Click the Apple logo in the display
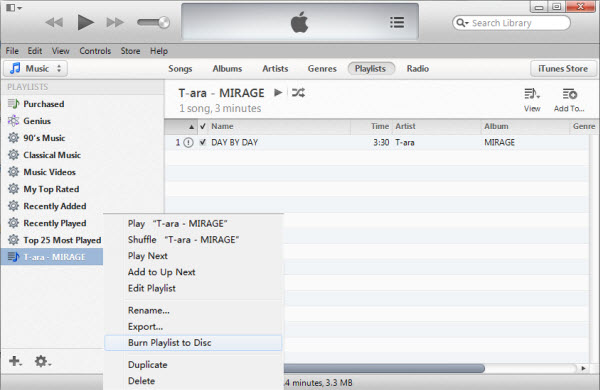 [x=299, y=22]
